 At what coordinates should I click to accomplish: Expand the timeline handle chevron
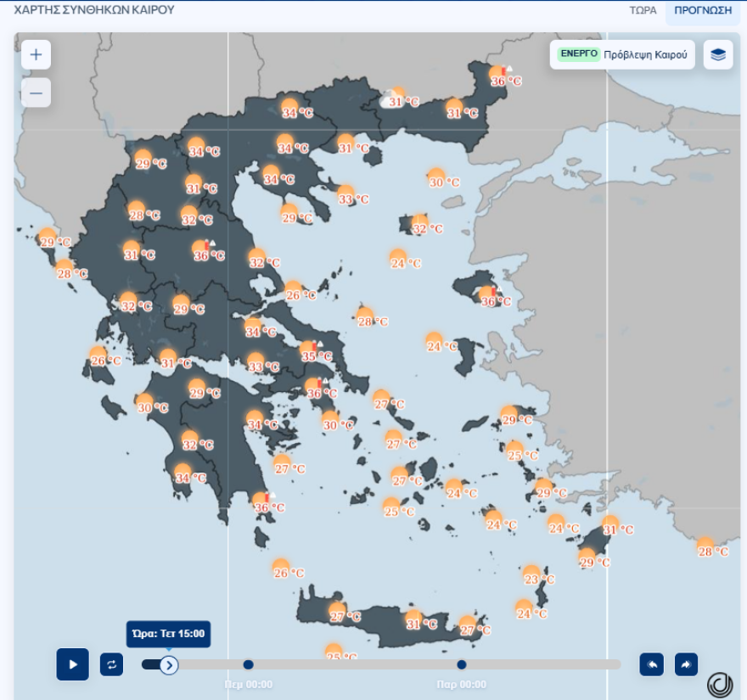pyautogui.click(x=169, y=664)
